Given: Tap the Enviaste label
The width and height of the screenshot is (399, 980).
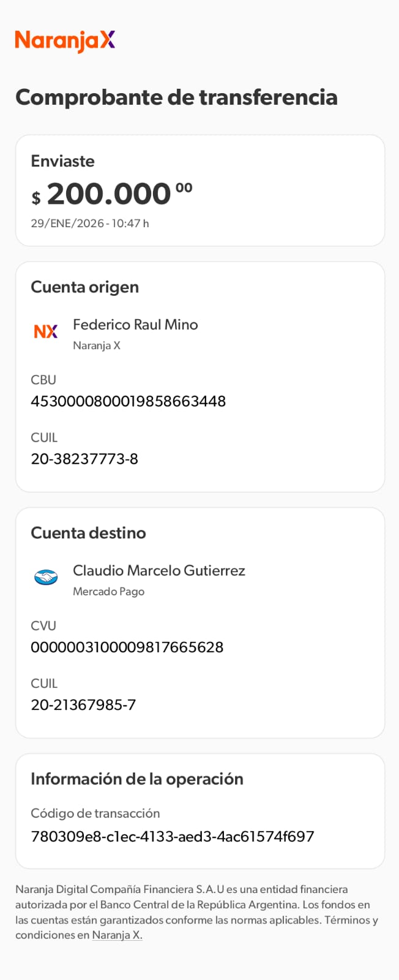Looking at the screenshot, I should [62, 161].
